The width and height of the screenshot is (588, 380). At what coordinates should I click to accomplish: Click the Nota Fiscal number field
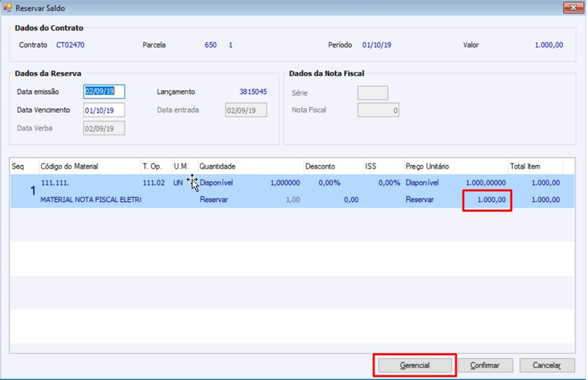click(x=378, y=110)
